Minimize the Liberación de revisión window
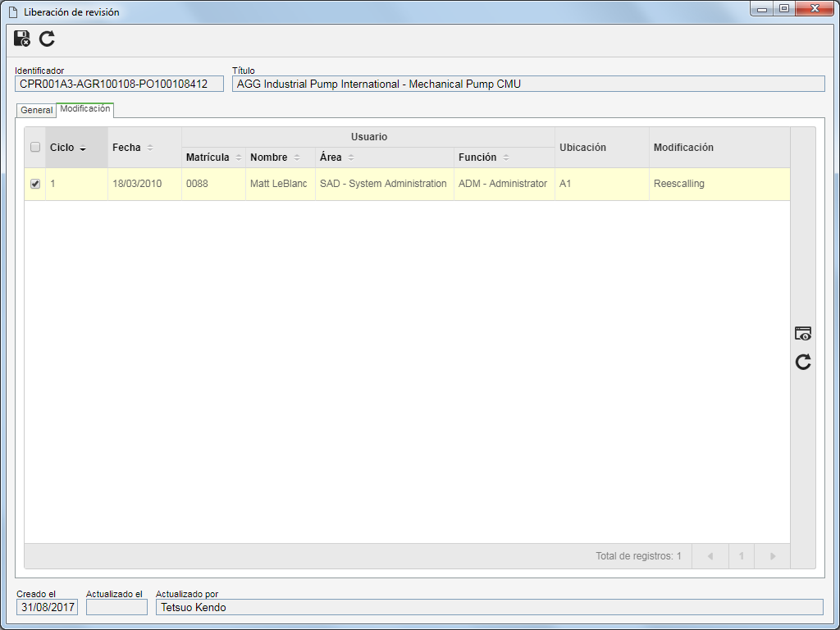Screen dimensions: 840x630 pos(762,9)
